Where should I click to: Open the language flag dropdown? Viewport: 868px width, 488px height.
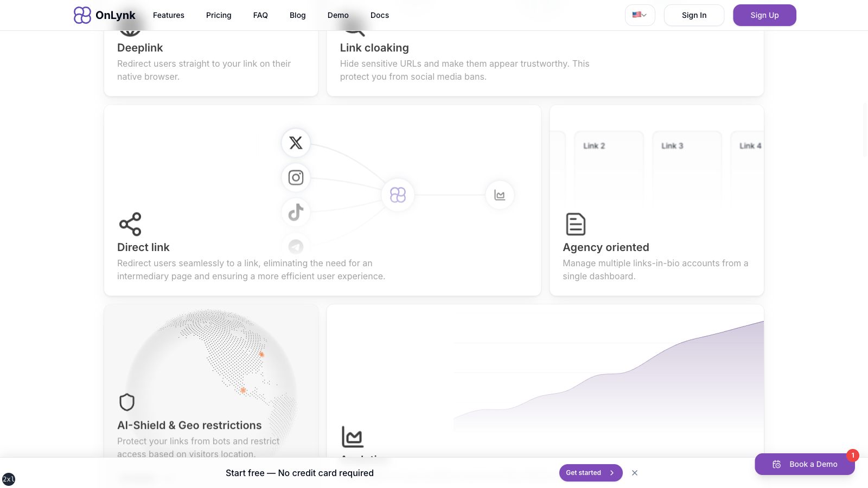click(x=640, y=15)
